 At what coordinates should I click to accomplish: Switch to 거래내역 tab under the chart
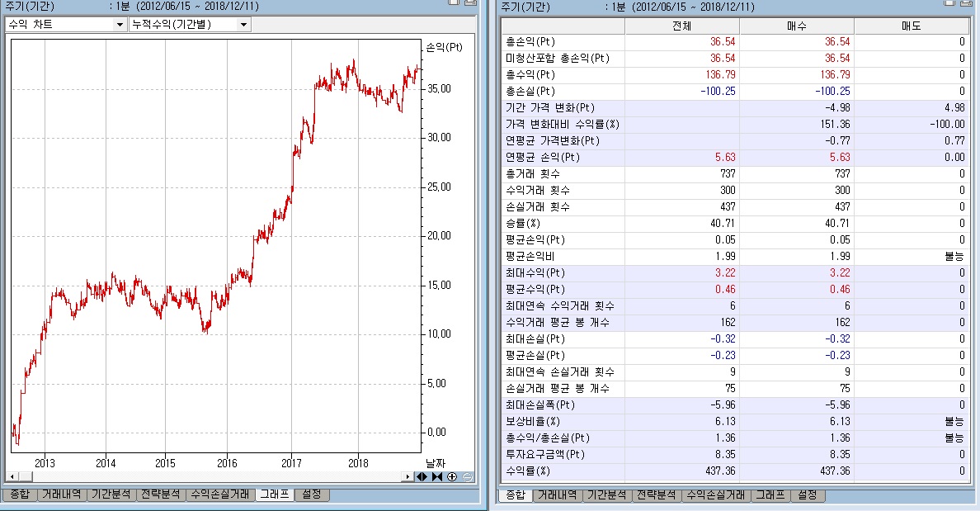coord(62,494)
